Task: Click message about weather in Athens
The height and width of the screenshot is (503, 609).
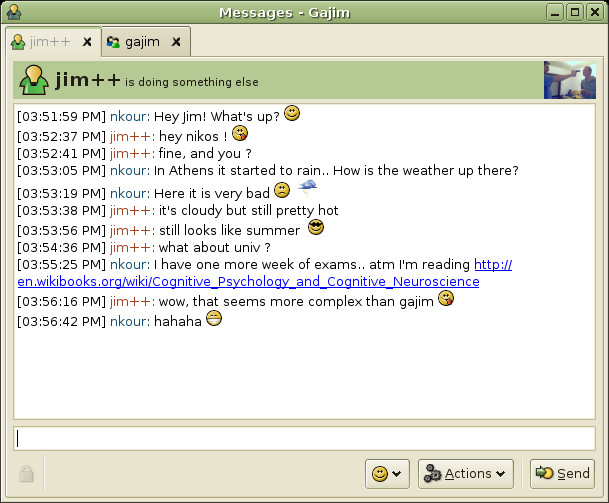Action: 336,171
